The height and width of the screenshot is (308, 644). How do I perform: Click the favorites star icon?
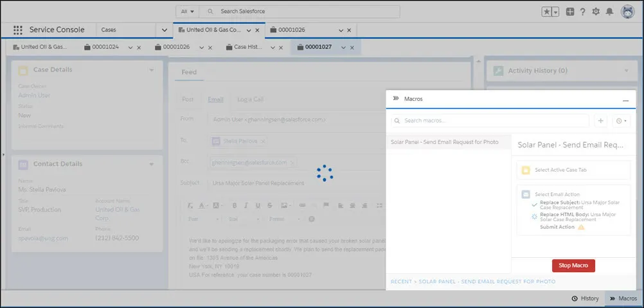click(547, 12)
